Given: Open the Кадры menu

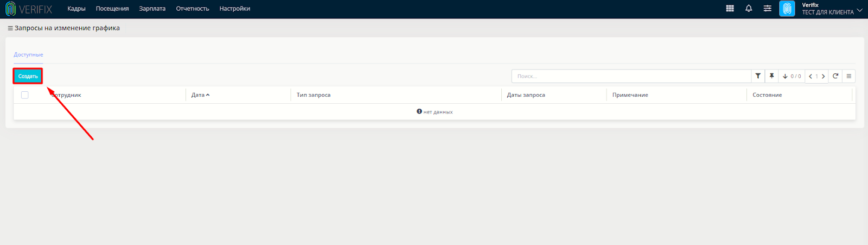Looking at the screenshot, I should tap(76, 9).
